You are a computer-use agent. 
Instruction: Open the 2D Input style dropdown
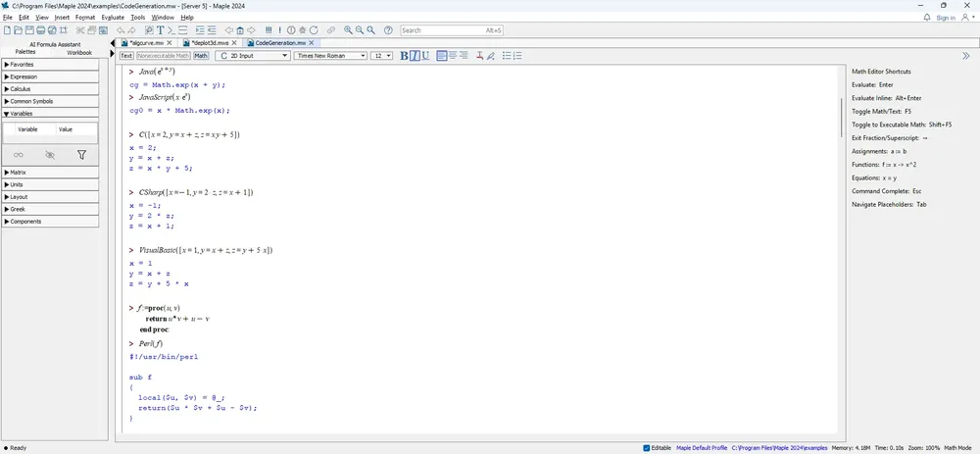tap(253, 56)
